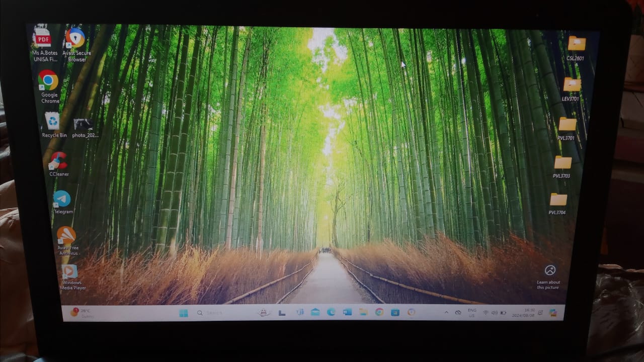Open Windows Media Player shortcut

(x=70, y=273)
